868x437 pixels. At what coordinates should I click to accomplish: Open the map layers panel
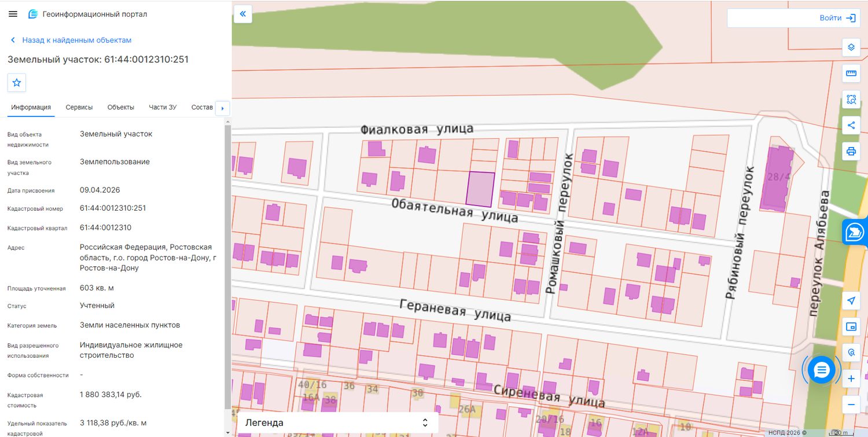(851, 47)
